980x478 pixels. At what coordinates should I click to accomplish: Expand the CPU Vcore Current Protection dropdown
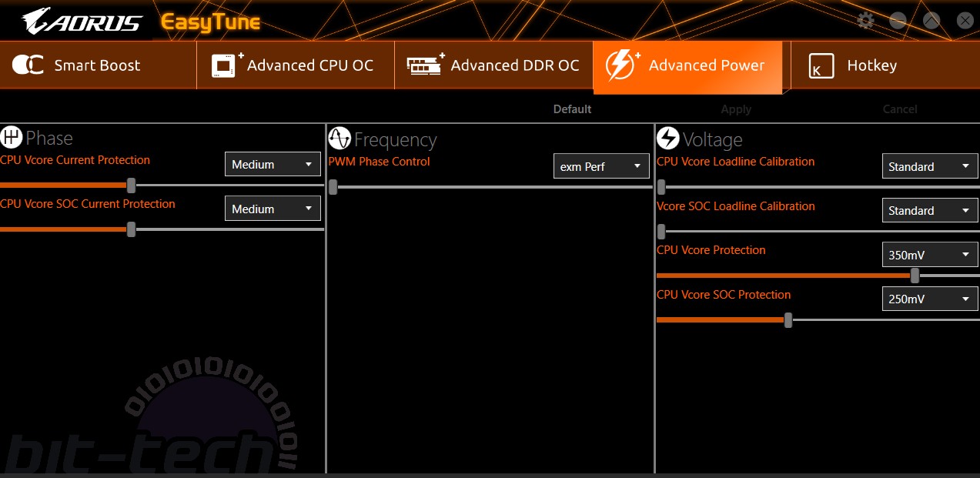pos(273,164)
